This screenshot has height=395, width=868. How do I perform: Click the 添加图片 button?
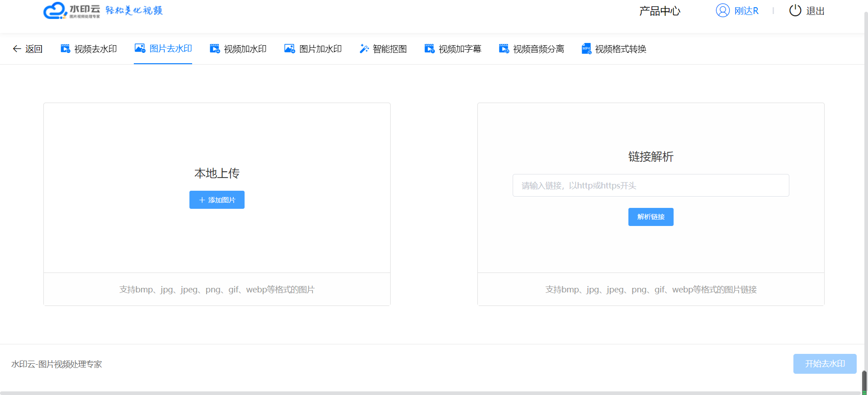[217, 200]
